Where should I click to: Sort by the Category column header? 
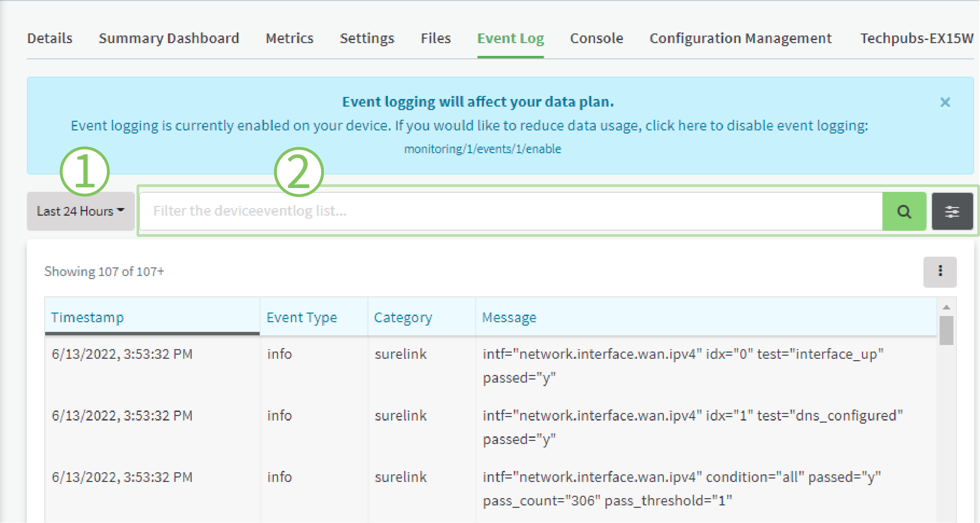coord(403,317)
